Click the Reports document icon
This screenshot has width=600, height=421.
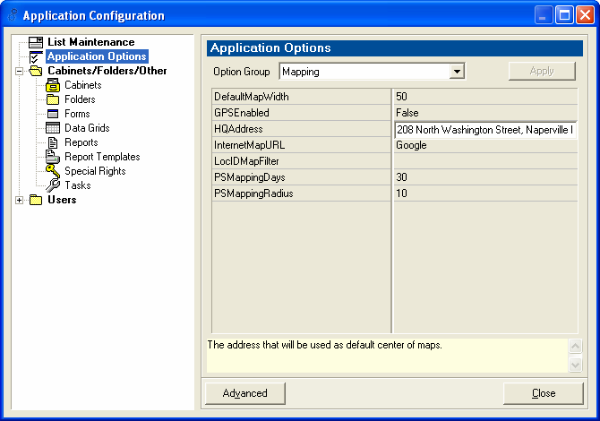click(x=53, y=142)
